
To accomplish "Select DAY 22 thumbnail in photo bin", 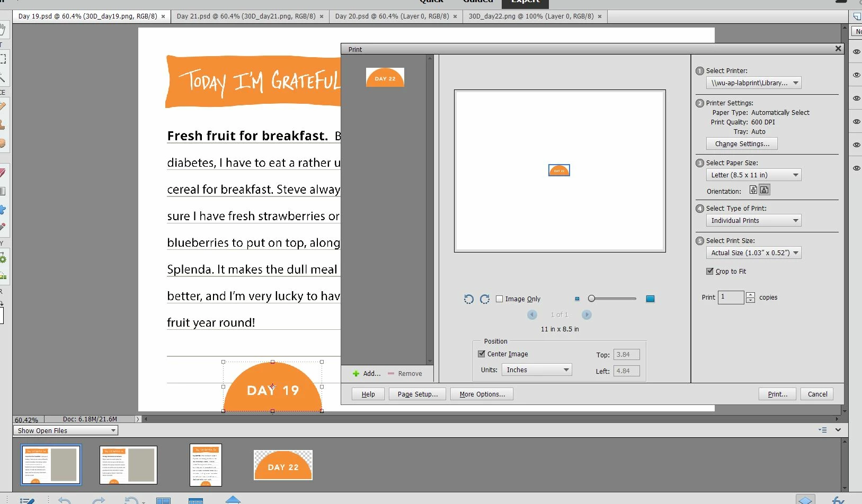I will coord(283,465).
